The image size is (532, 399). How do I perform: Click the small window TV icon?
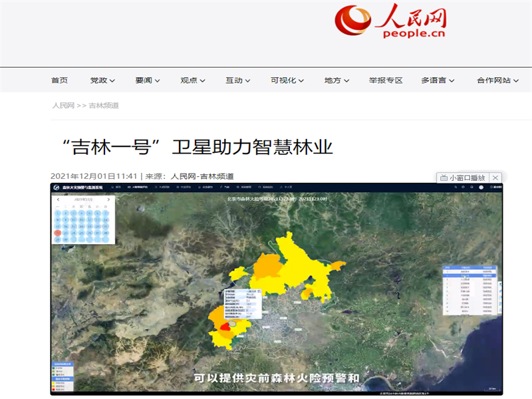tap(443, 178)
